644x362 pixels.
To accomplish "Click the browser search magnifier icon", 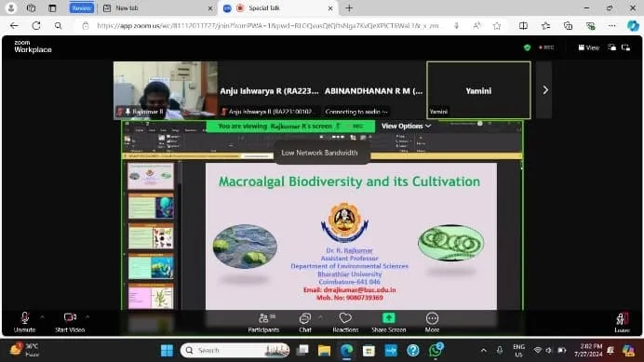I will [x=58, y=26].
